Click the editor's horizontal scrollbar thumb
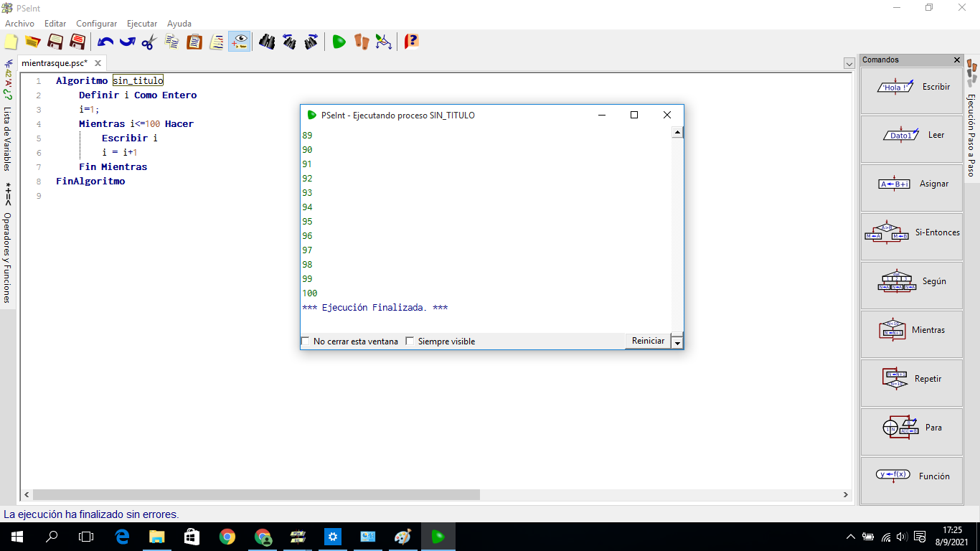The image size is (980, 551). point(256,494)
